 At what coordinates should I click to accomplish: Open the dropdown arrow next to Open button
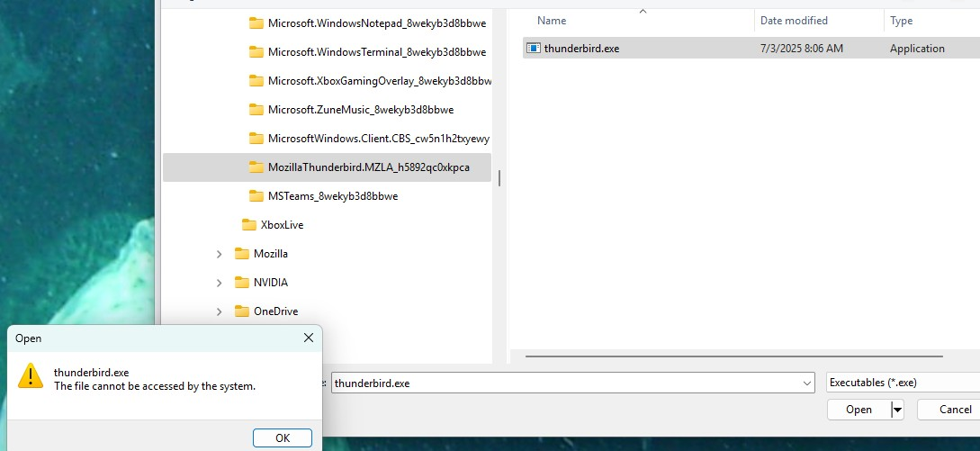pyautogui.click(x=897, y=410)
